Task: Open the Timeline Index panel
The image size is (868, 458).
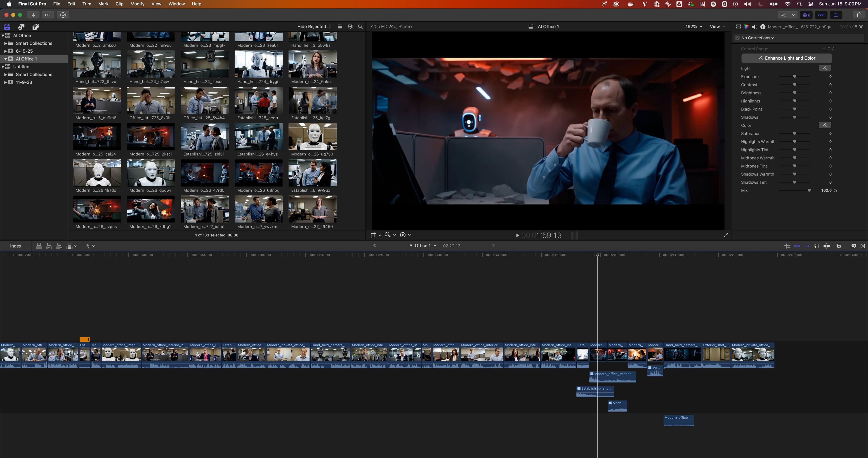Action: (x=16, y=246)
